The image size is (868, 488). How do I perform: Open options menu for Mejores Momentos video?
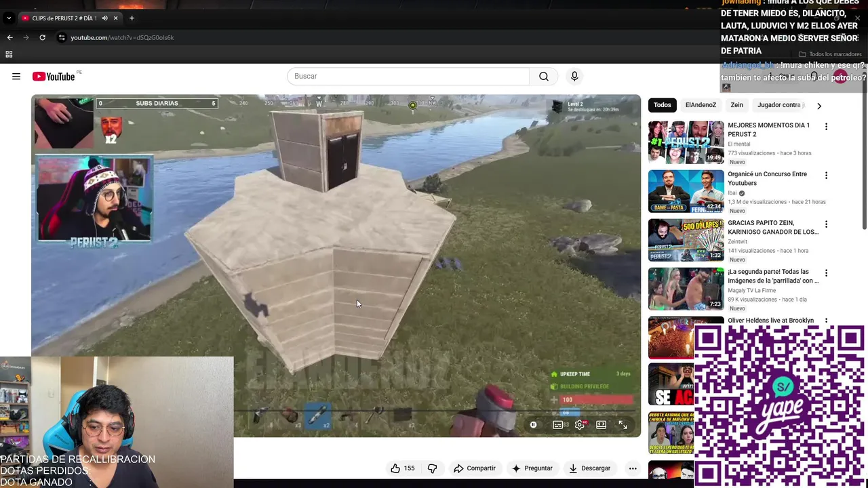tap(826, 127)
